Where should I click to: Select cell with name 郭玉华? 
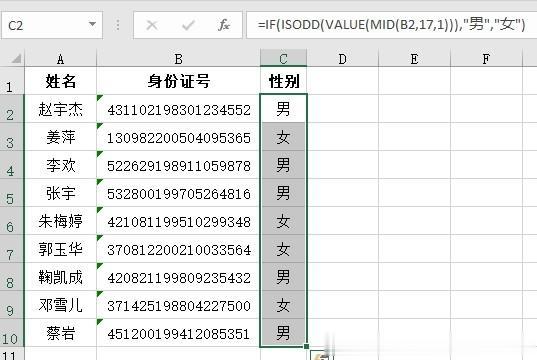pos(61,250)
